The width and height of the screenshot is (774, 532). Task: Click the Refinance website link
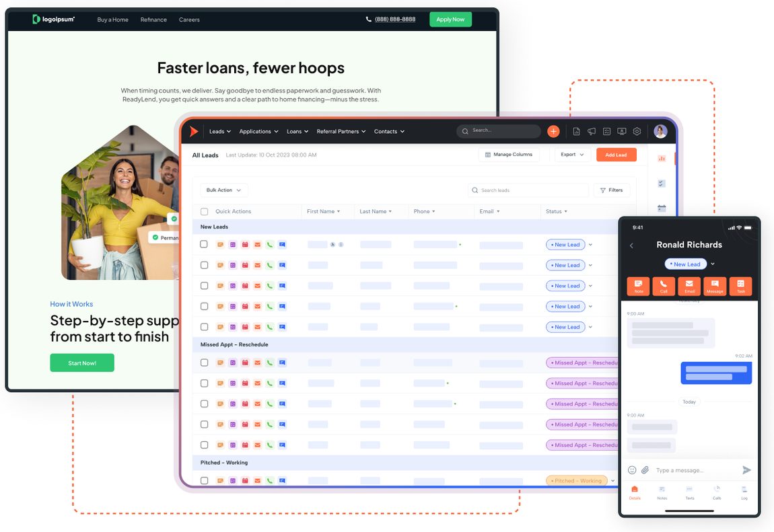click(153, 20)
